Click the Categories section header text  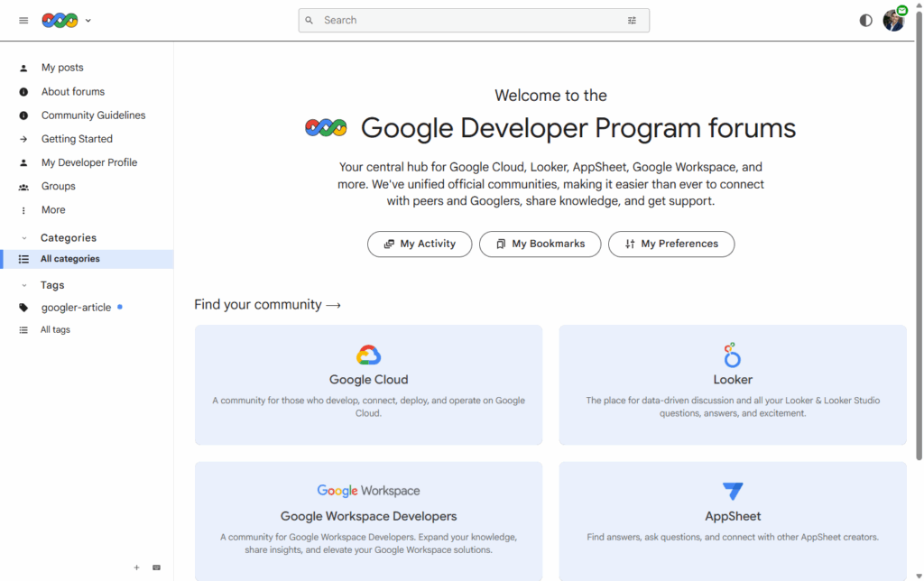point(69,237)
